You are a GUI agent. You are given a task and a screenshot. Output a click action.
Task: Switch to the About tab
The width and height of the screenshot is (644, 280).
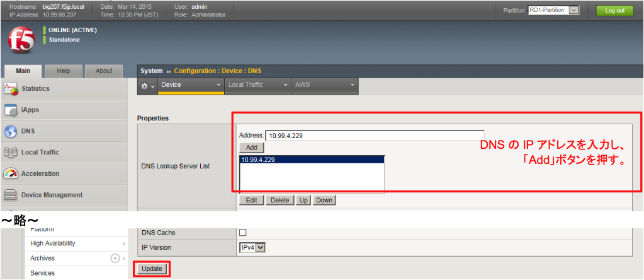tap(104, 71)
